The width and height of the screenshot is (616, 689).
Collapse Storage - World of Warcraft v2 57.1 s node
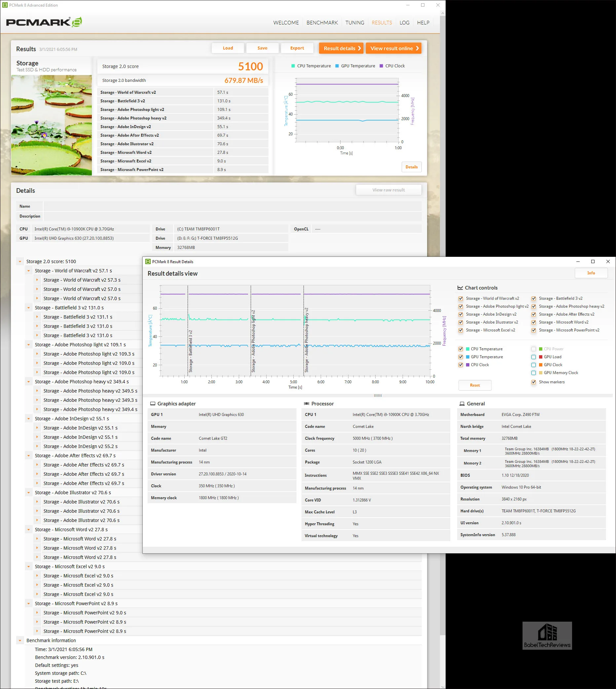tap(28, 271)
